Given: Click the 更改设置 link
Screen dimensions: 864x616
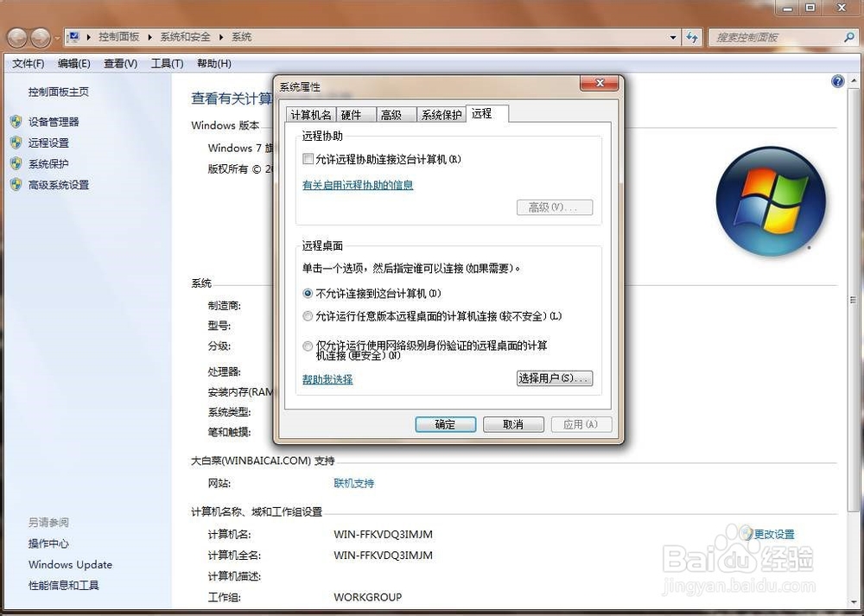Looking at the screenshot, I should click(x=774, y=534).
